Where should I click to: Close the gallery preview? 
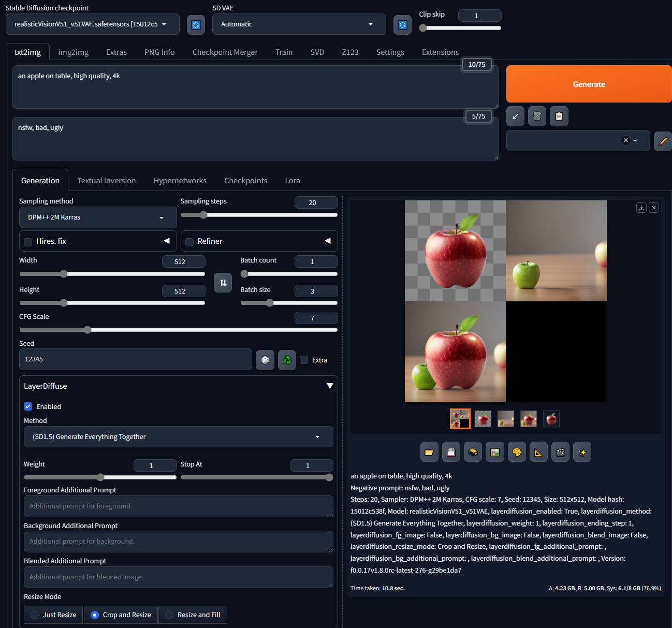(x=654, y=208)
